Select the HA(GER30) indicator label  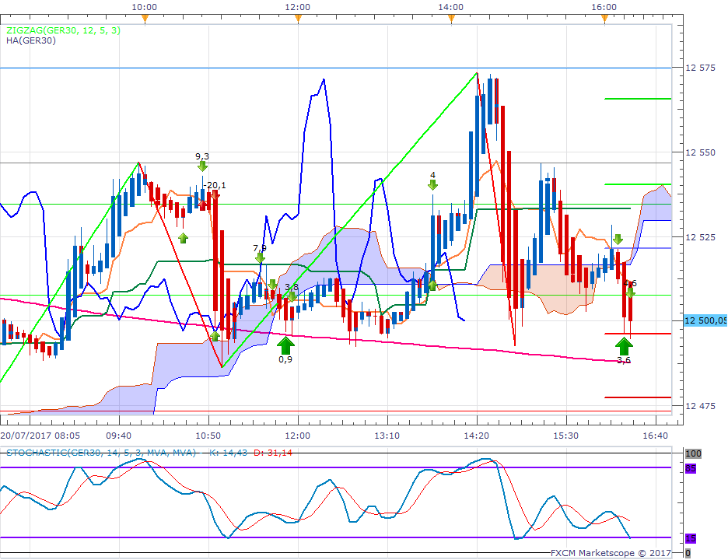click(x=30, y=40)
